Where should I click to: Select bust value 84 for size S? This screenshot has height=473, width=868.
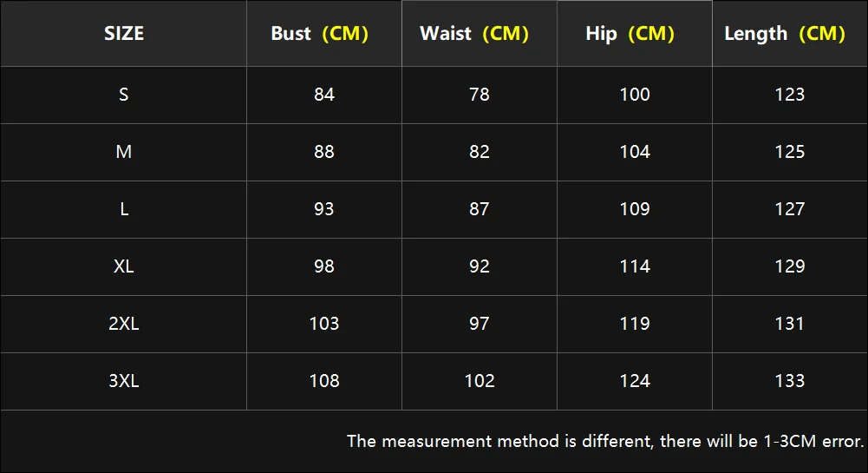click(x=324, y=95)
